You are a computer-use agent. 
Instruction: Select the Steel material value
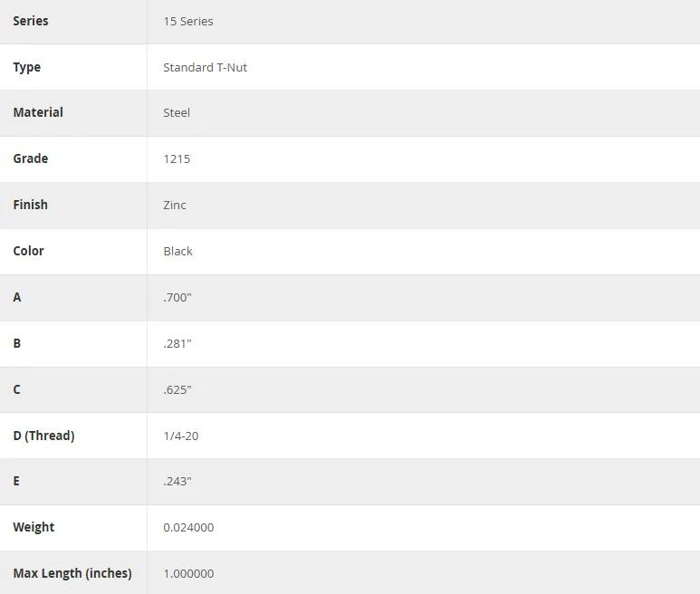click(x=177, y=113)
